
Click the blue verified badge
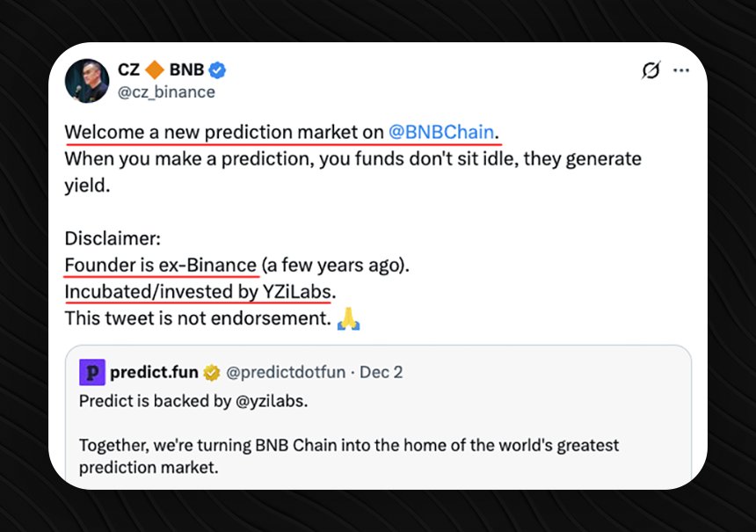coord(219,71)
